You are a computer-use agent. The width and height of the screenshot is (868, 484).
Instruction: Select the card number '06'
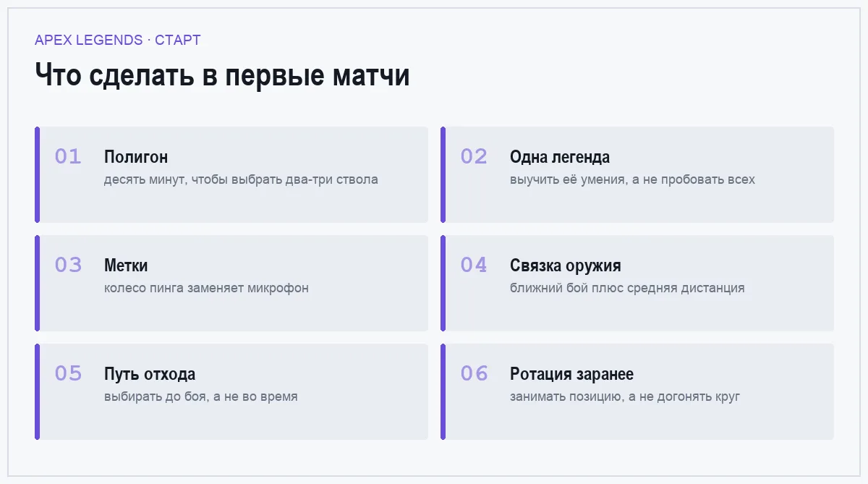pos(474,373)
